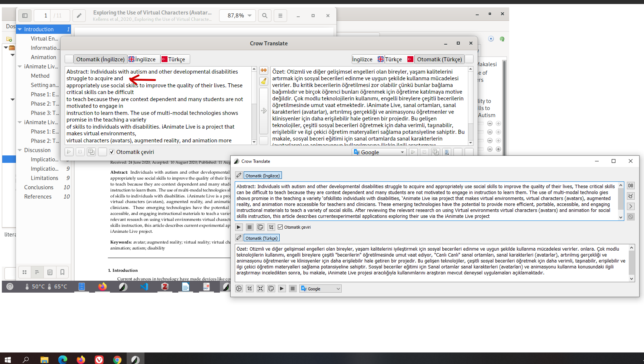The width and height of the screenshot is (644, 364).
Task: Stop the translation audio next to Google dropdown
Action: pos(293,289)
